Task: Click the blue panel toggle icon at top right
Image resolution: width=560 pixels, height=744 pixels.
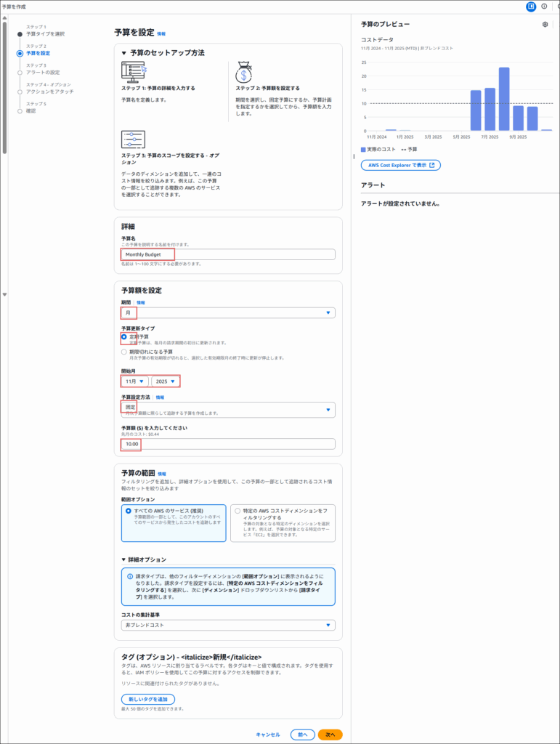Action: pyautogui.click(x=531, y=7)
